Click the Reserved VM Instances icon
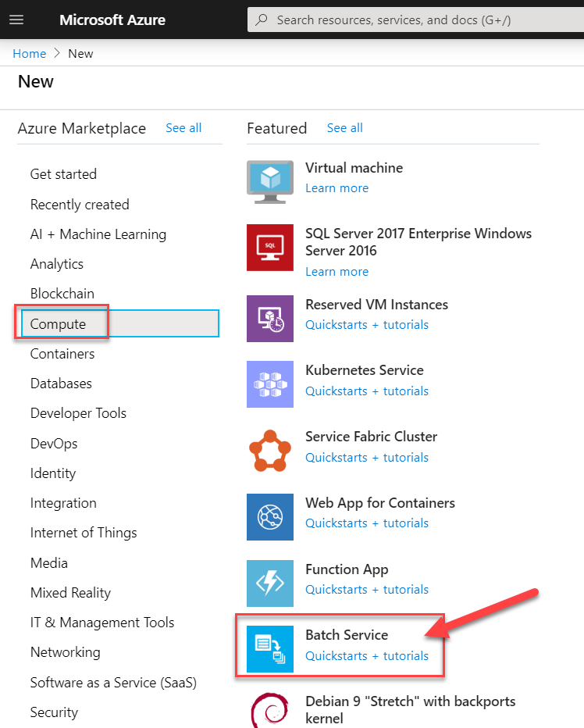This screenshot has width=584, height=728. pos(270,319)
